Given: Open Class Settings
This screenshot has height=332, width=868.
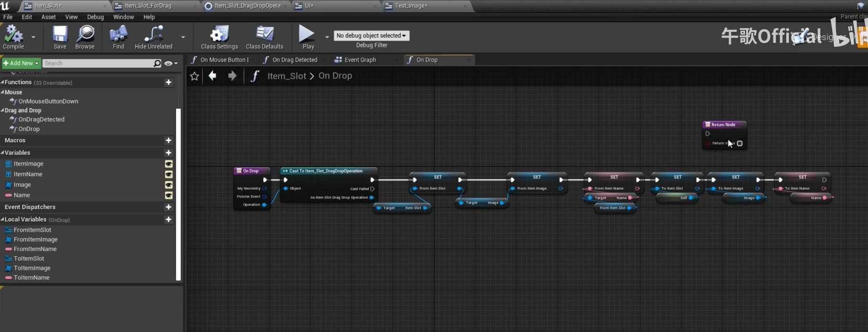Looking at the screenshot, I should coord(219,37).
